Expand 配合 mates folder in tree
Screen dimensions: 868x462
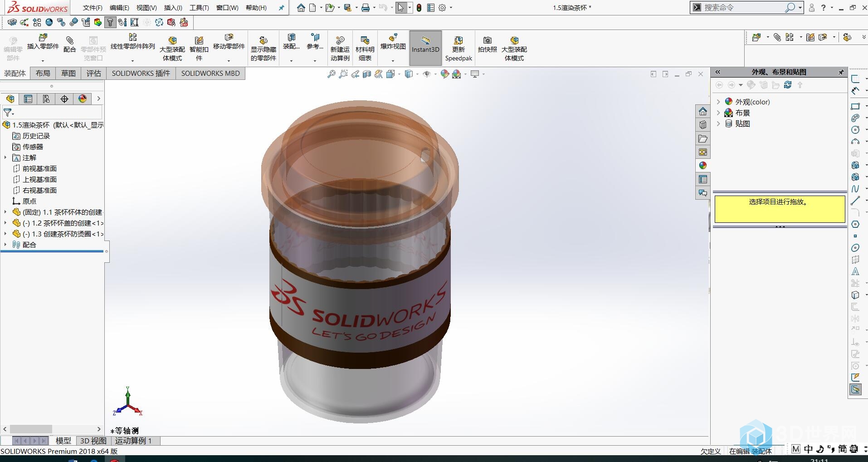click(x=5, y=245)
